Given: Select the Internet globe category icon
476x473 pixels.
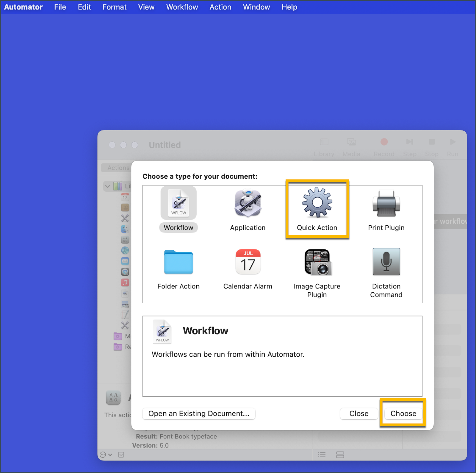Looking at the screenshot, I should pyautogui.click(x=125, y=250).
